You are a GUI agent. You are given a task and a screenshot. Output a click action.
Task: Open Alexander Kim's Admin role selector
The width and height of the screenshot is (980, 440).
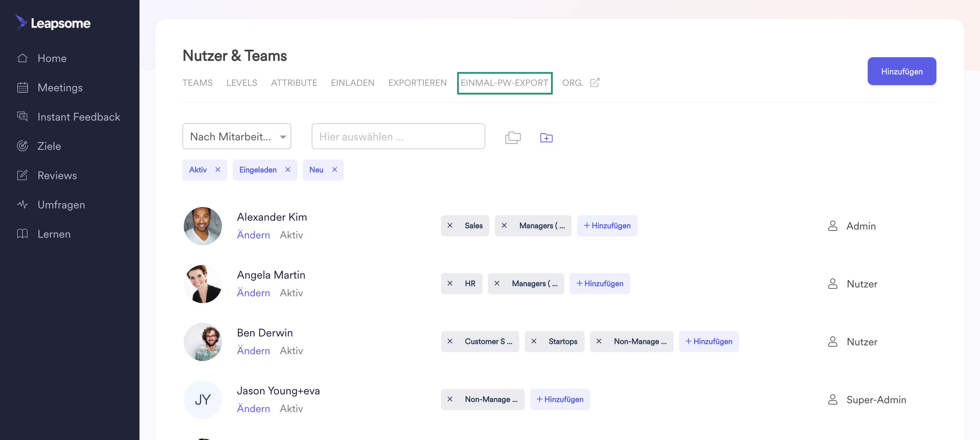[851, 226]
